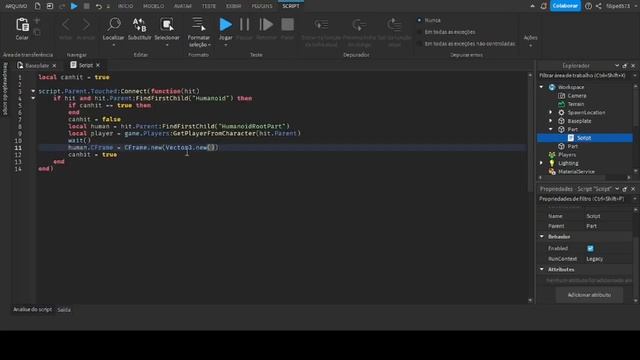This screenshot has width=640, height=360.
Task: Click the Lighting bulb icon
Action: tap(552, 163)
